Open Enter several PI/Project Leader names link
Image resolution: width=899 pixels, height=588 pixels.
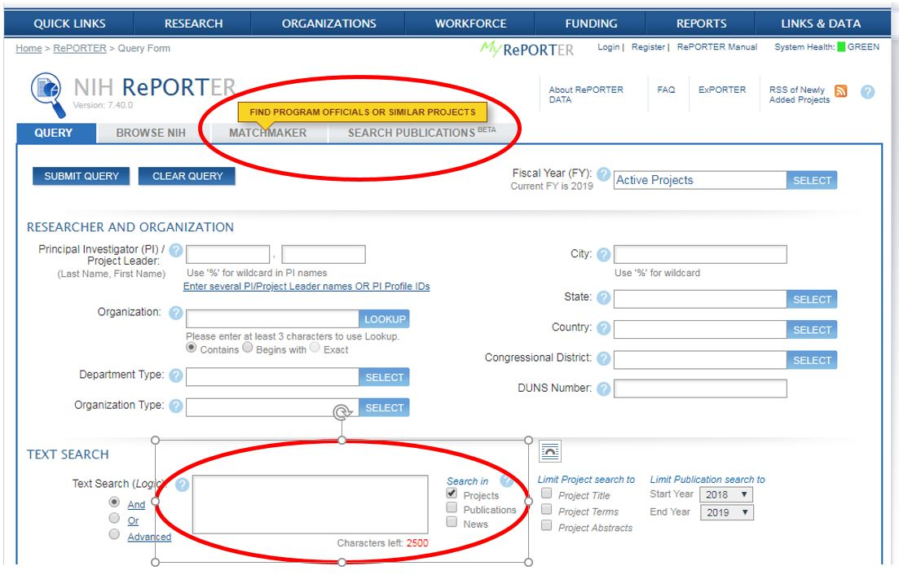306,287
